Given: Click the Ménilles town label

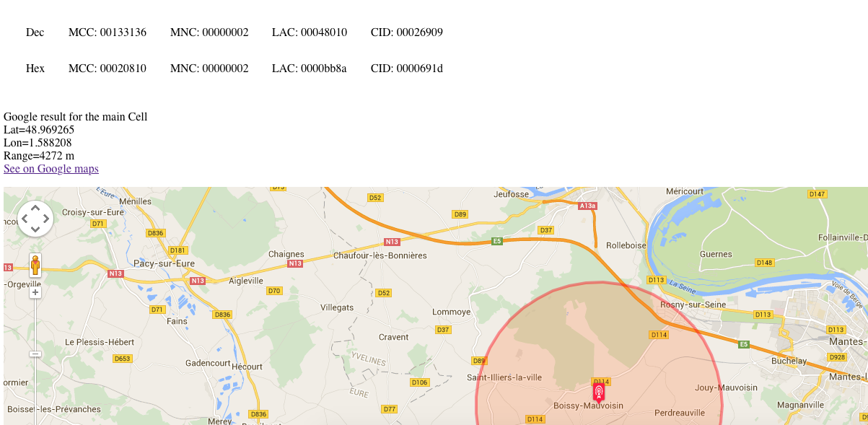Looking at the screenshot, I should point(136,201).
